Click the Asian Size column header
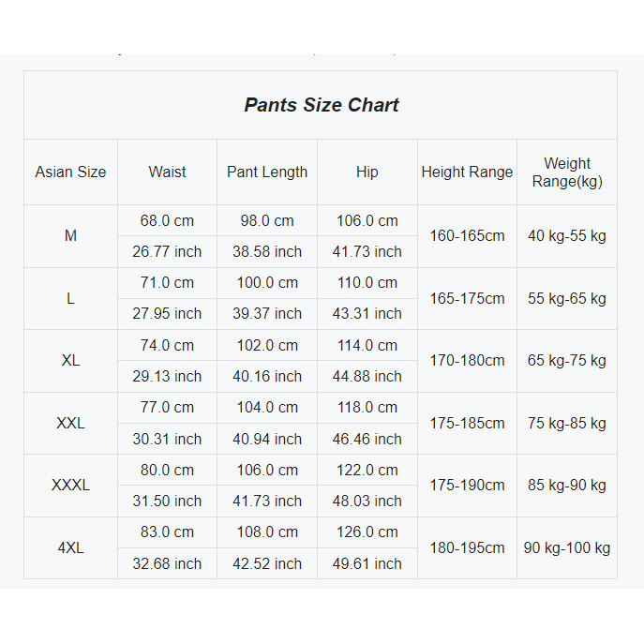The height and width of the screenshot is (644, 644). click(x=70, y=172)
